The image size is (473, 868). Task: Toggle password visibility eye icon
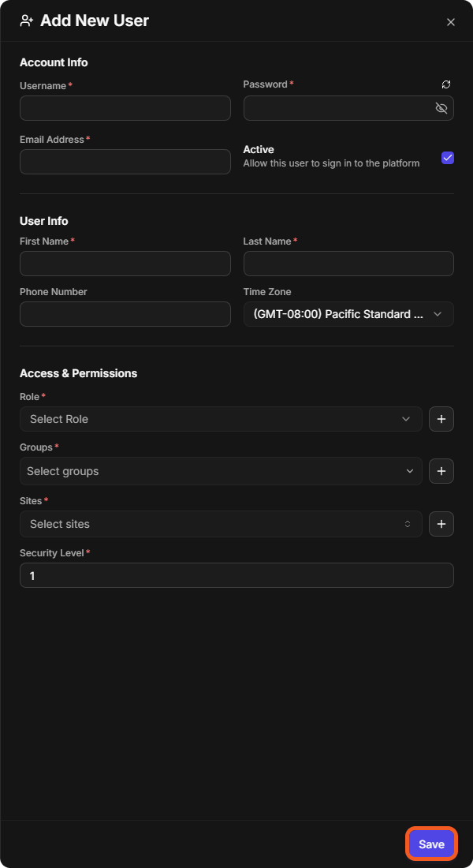441,108
